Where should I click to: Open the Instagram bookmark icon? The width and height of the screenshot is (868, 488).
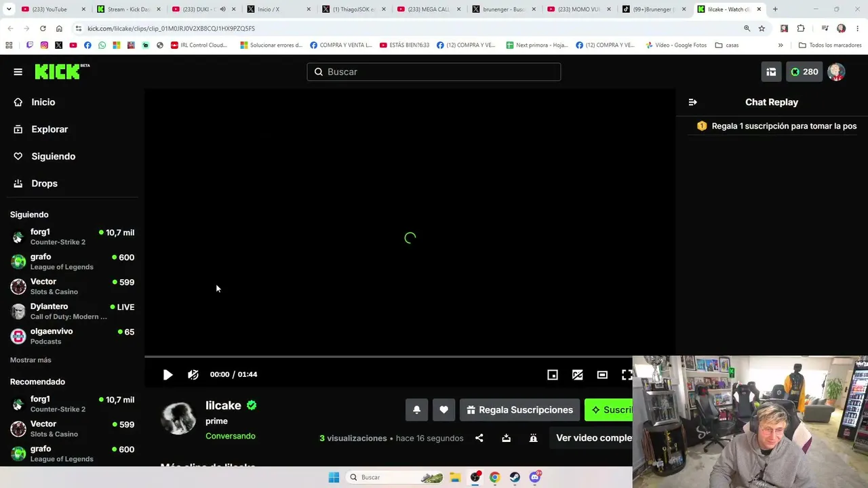coord(44,45)
